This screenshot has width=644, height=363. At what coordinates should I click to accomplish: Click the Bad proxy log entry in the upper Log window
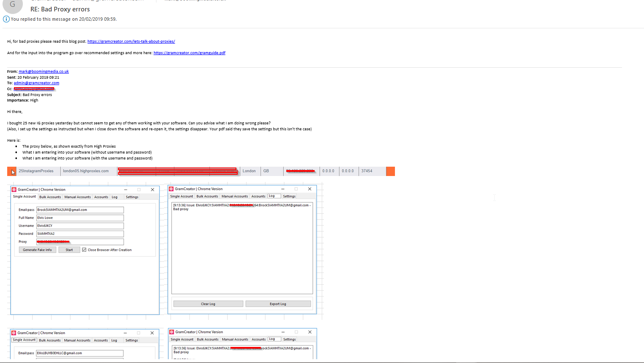(242, 207)
